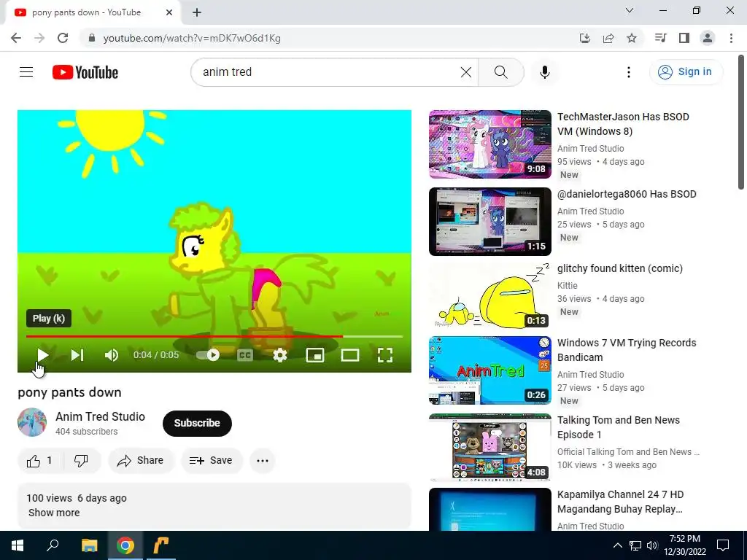The width and height of the screenshot is (747, 560).
Task: Open Chrome profile icon
Action: click(x=708, y=38)
